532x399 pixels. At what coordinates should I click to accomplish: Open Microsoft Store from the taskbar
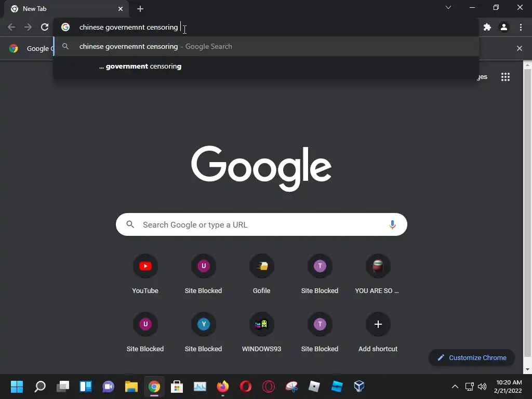click(177, 387)
